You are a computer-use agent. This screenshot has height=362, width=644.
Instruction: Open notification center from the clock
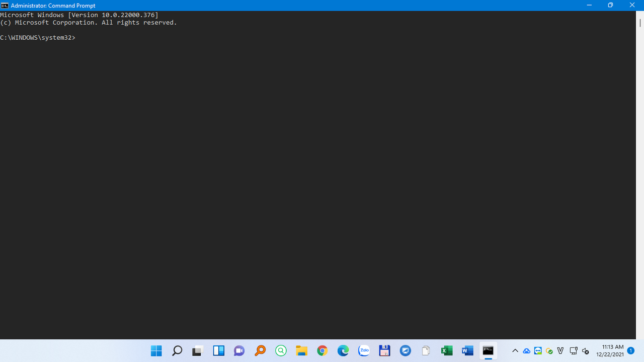[610, 350]
